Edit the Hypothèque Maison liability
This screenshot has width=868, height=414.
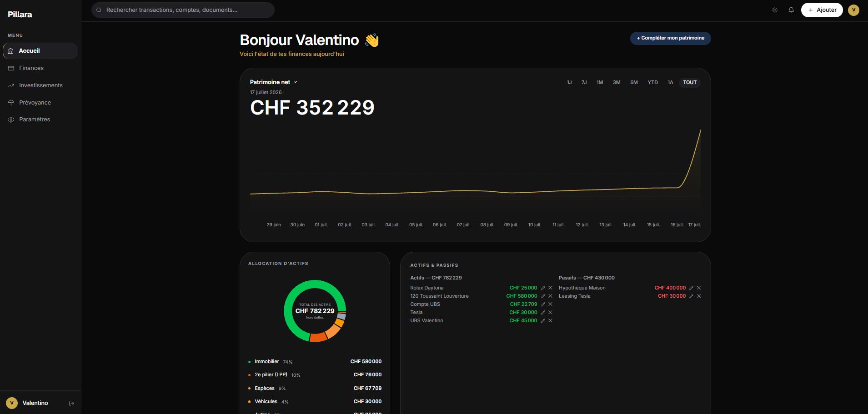click(x=691, y=288)
